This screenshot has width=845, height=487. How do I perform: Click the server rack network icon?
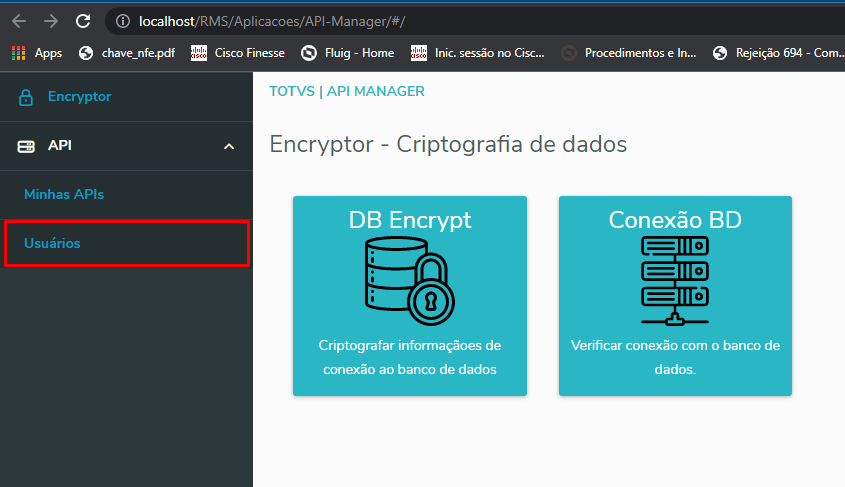click(x=675, y=281)
